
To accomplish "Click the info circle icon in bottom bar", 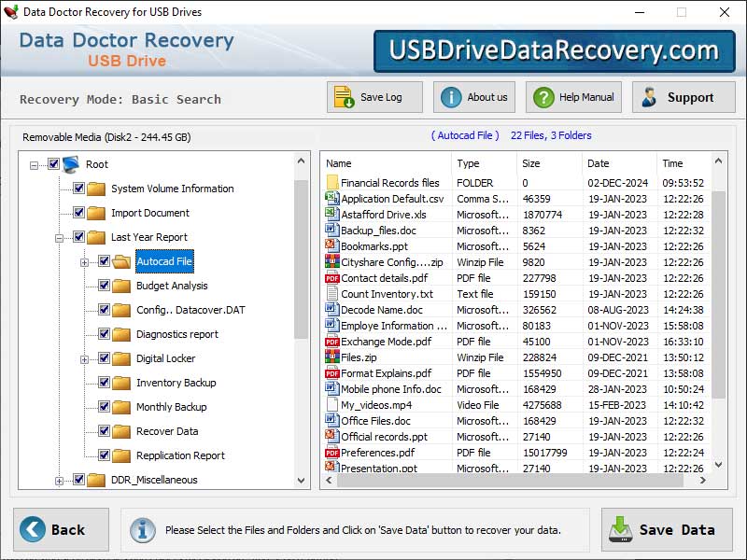I will tap(142, 529).
